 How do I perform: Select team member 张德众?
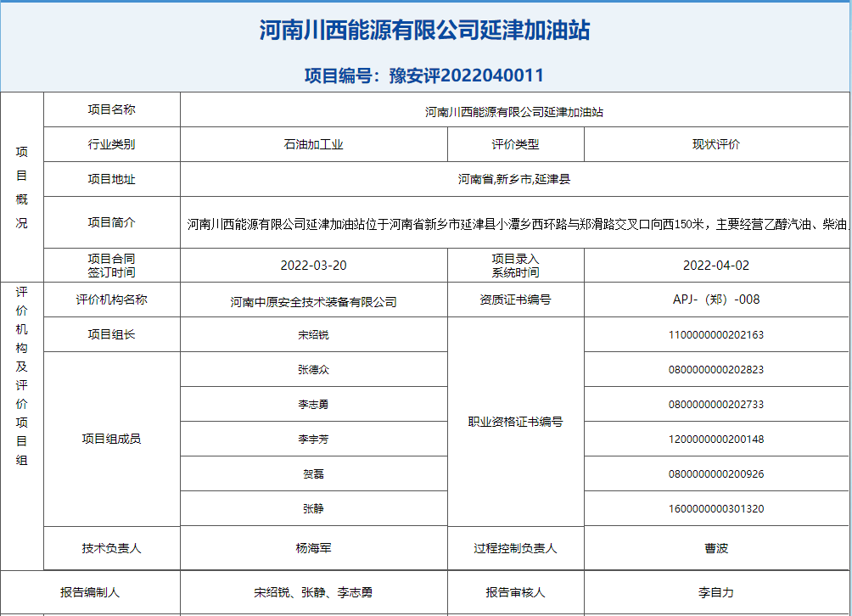[313, 370]
